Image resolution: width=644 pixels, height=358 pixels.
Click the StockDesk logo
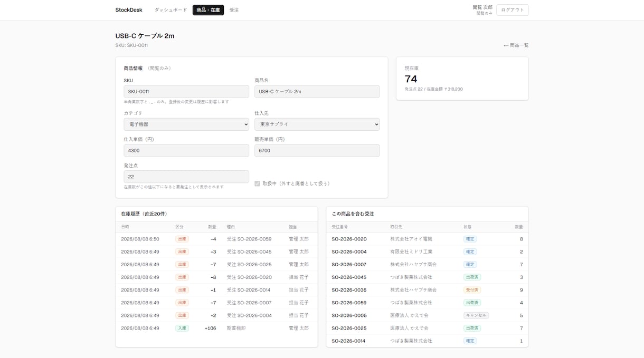coord(129,10)
